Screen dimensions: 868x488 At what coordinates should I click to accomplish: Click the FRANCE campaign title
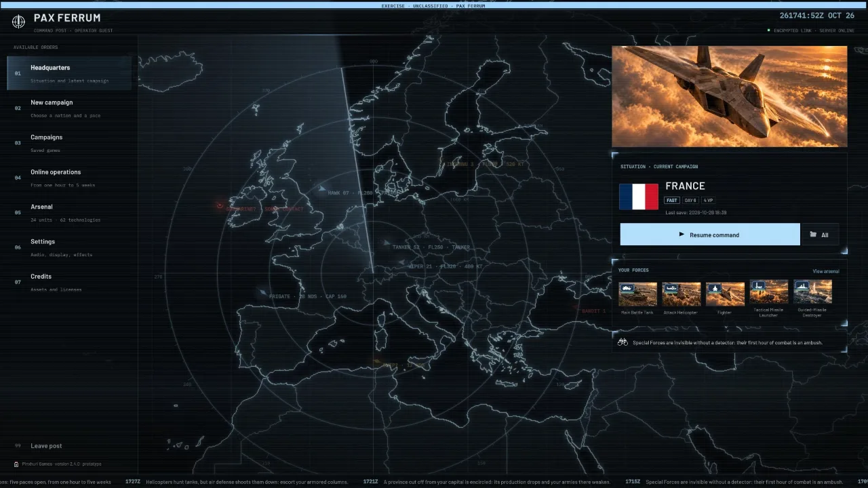(685, 186)
